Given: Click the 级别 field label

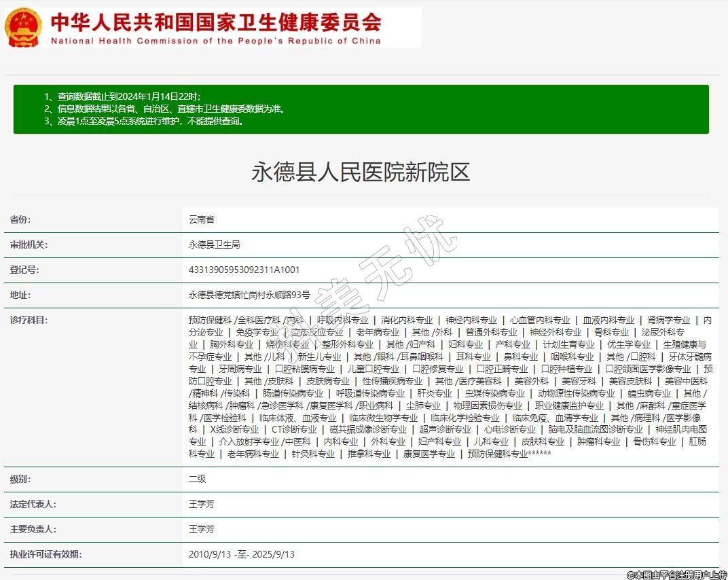Looking at the screenshot, I should 20,479.
